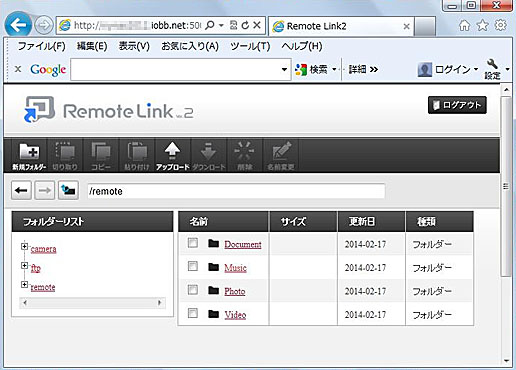Image resolution: width=516 pixels, height=370 pixels.
Task: Check the Music folder checkbox
Action: coord(193,266)
